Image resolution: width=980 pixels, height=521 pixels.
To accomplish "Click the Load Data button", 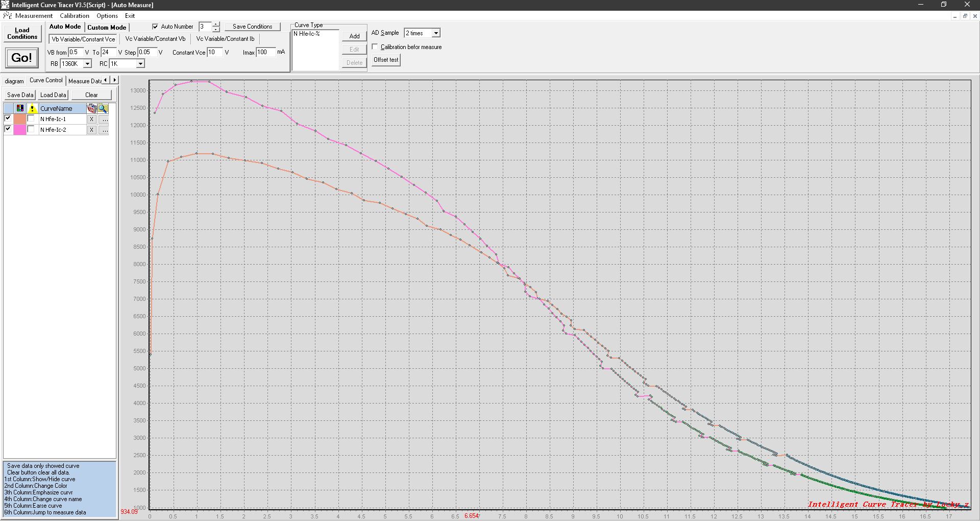I will pos(53,95).
